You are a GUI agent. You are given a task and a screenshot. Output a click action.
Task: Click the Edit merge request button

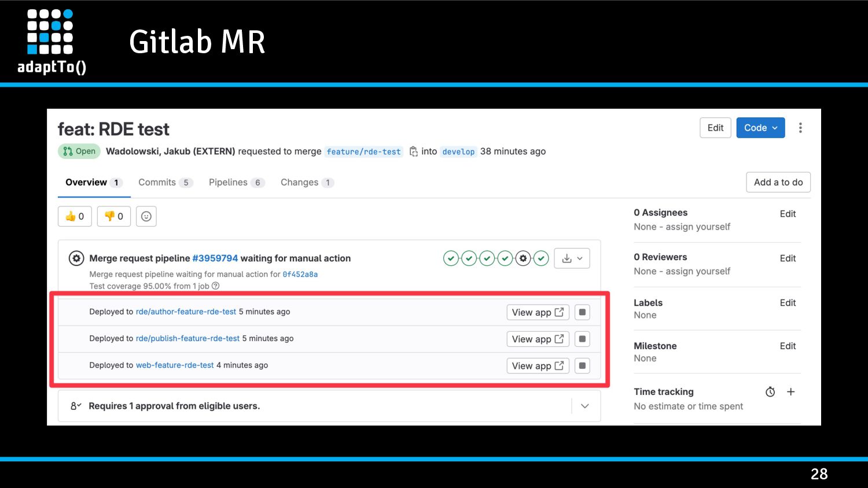[715, 128]
